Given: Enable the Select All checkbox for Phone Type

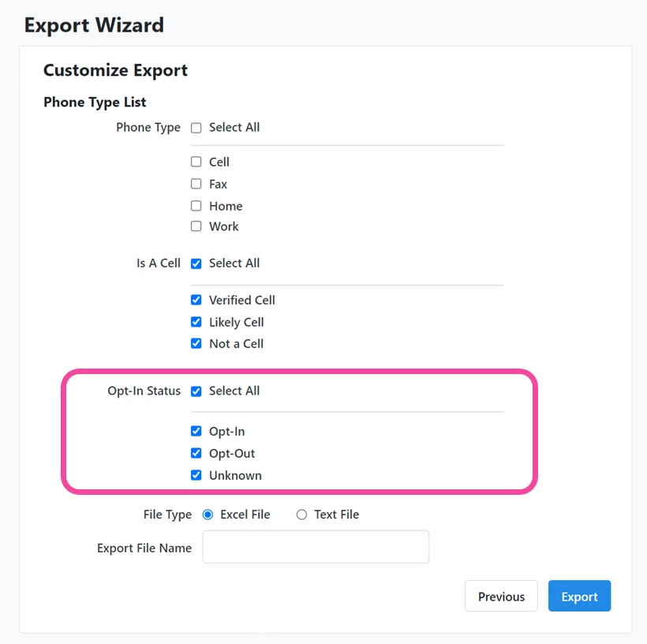Looking at the screenshot, I should point(196,127).
